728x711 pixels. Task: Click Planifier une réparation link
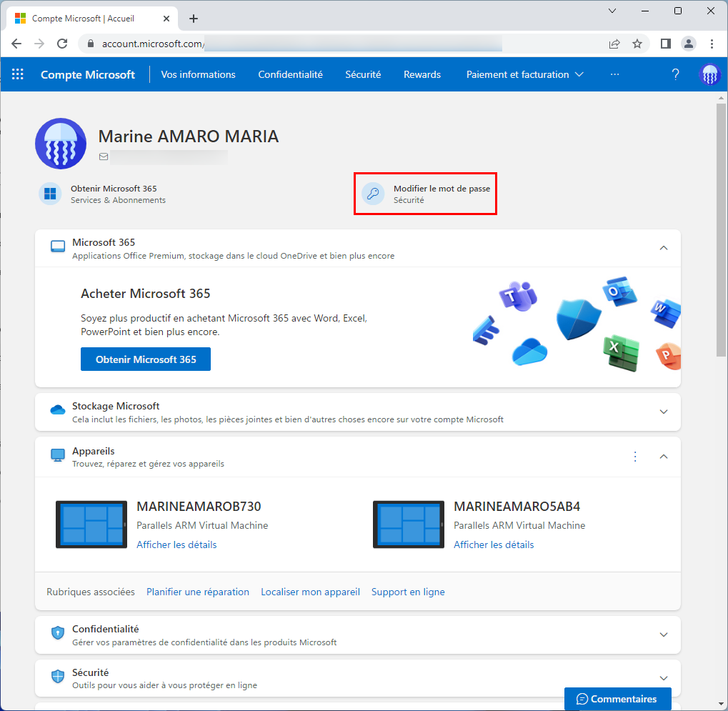tap(198, 592)
